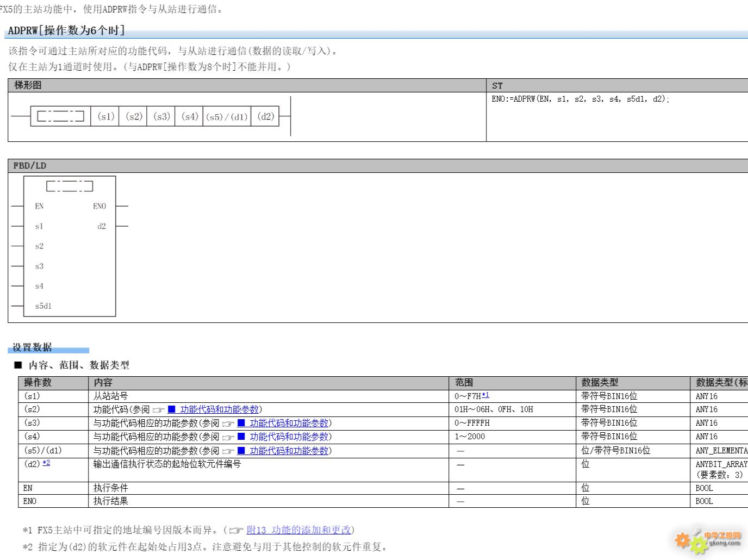Screen dimensions: 748x560
Task: Click the ST code line ENO:=ADPRW
Action: pyautogui.click(x=580, y=99)
